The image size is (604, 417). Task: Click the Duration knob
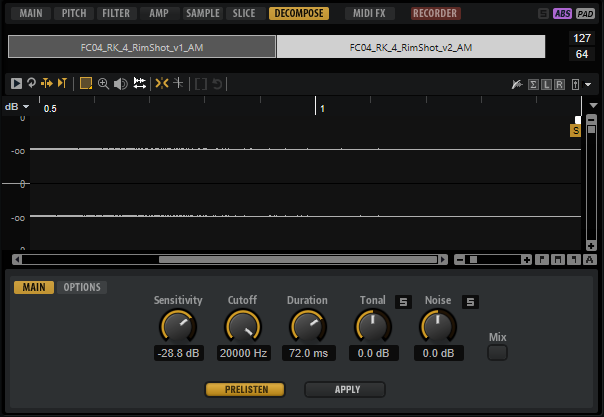[308, 327]
